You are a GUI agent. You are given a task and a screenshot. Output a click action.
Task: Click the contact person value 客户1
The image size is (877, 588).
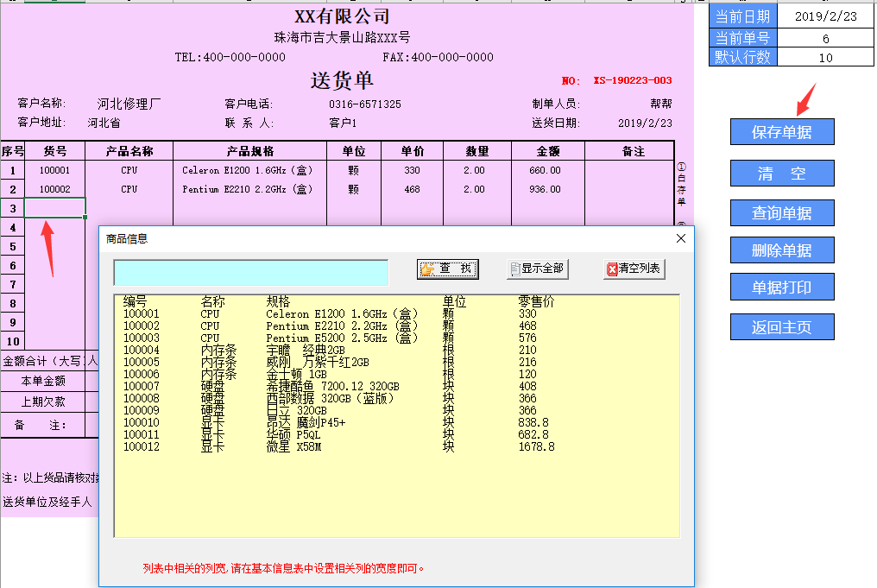(343, 123)
